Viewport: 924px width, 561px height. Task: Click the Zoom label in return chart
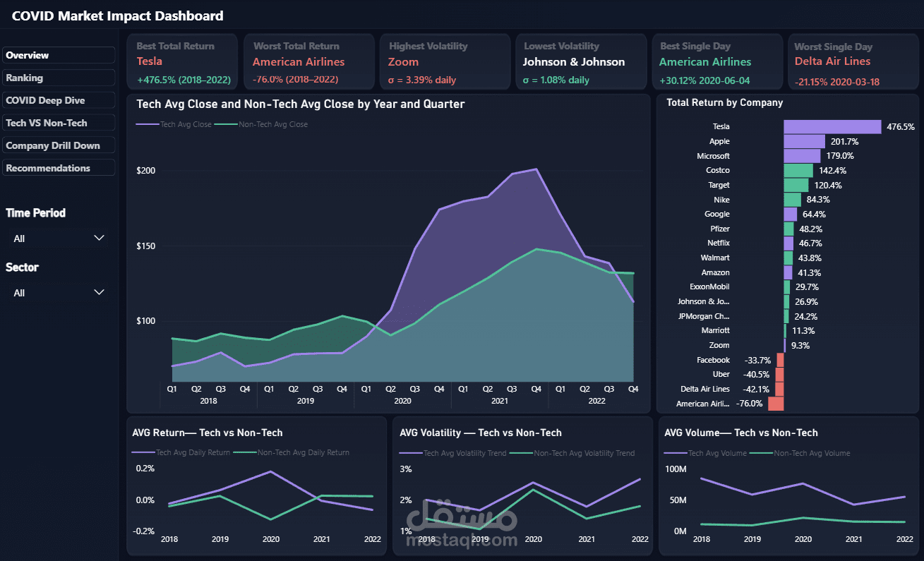(x=719, y=345)
